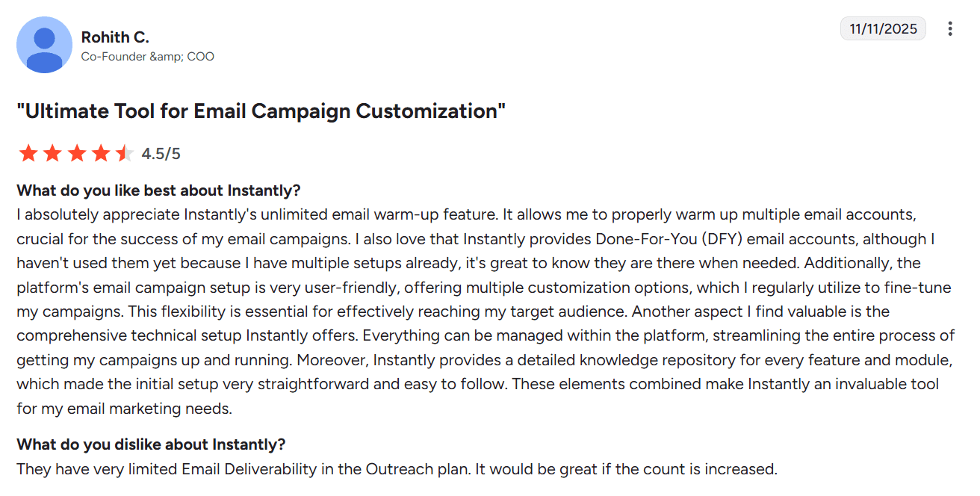980x496 pixels.
Task: Click the 4.5/5 rating score
Action: click(x=161, y=154)
